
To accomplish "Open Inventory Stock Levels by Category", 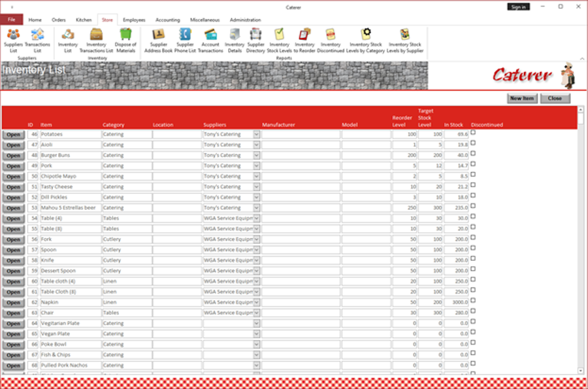I will coord(366,41).
